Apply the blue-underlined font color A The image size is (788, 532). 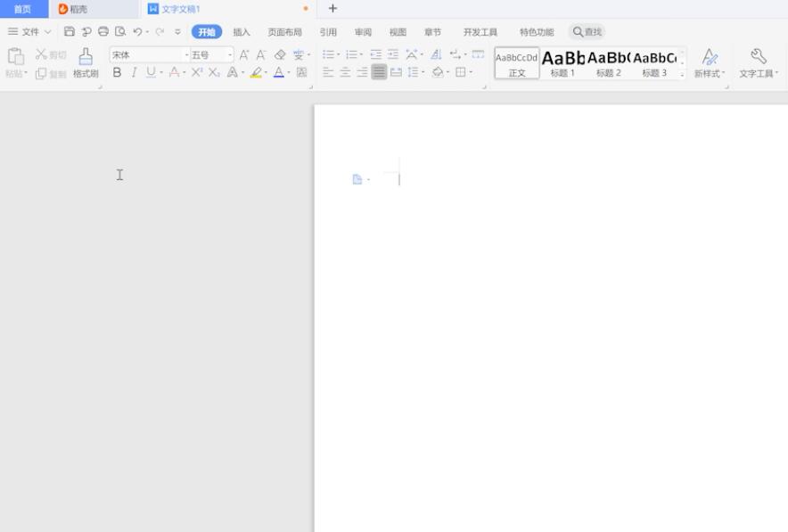tap(279, 72)
